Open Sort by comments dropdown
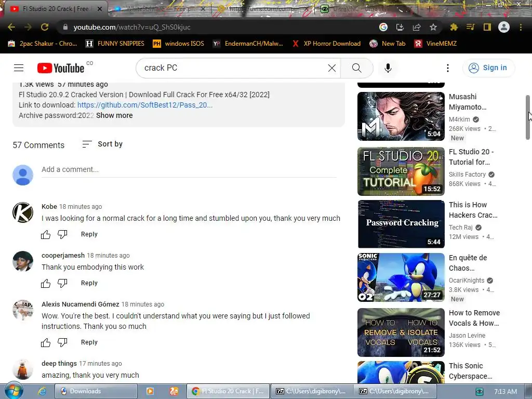Image resolution: width=532 pixels, height=399 pixels. tap(102, 144)
